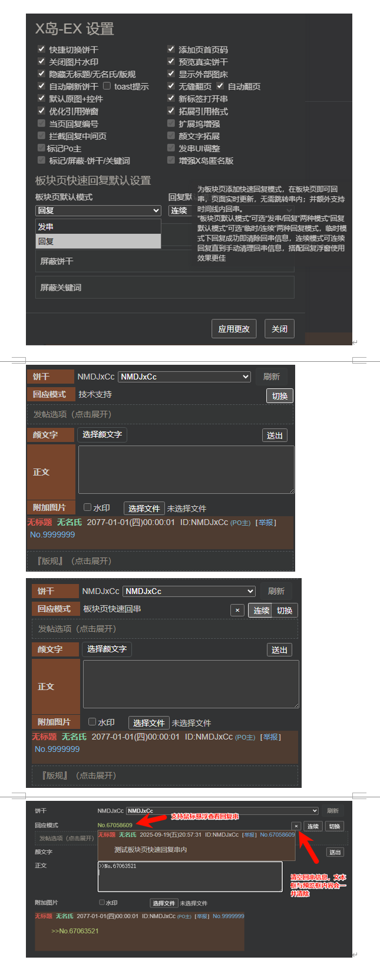
Task: Expand the 屏蔽关键词 section
Action: (165, 288)
